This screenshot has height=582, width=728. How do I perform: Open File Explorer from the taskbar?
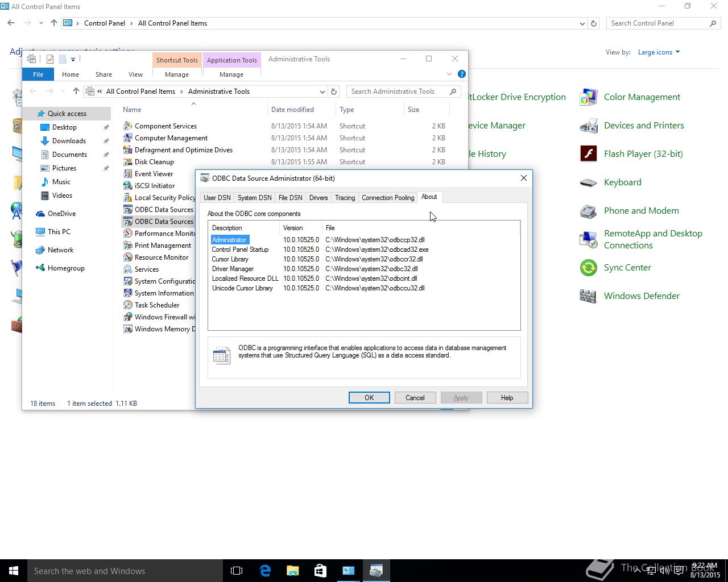tap(293, 571)
